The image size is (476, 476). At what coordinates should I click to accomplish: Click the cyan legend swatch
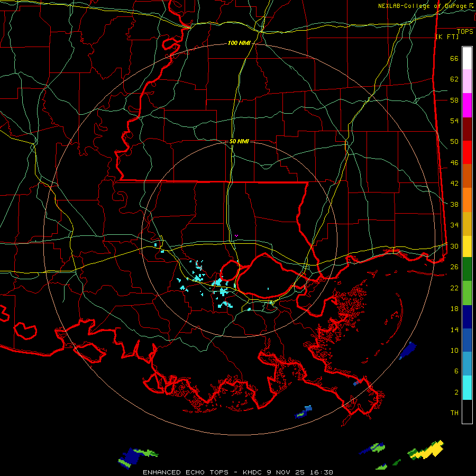tap(467, 388)
